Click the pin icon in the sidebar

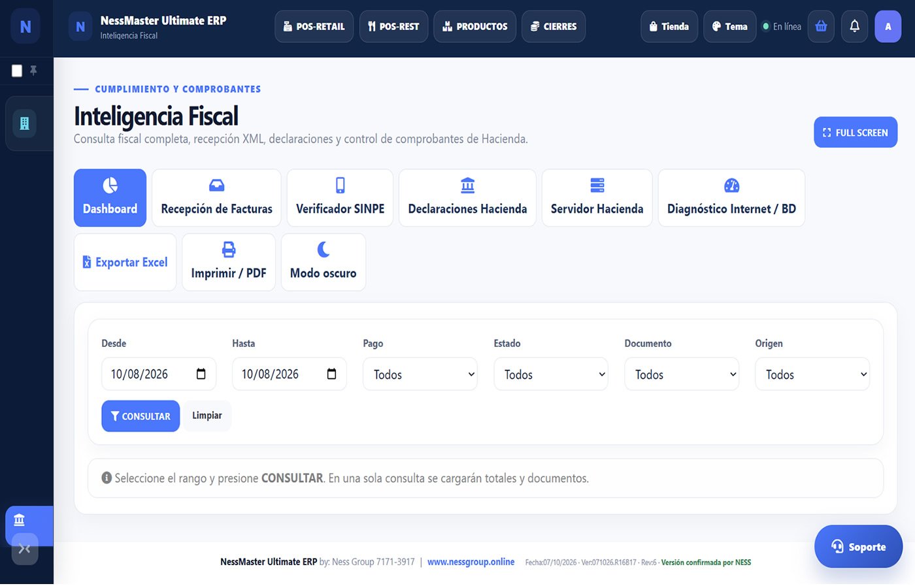(x=33, y=71)
